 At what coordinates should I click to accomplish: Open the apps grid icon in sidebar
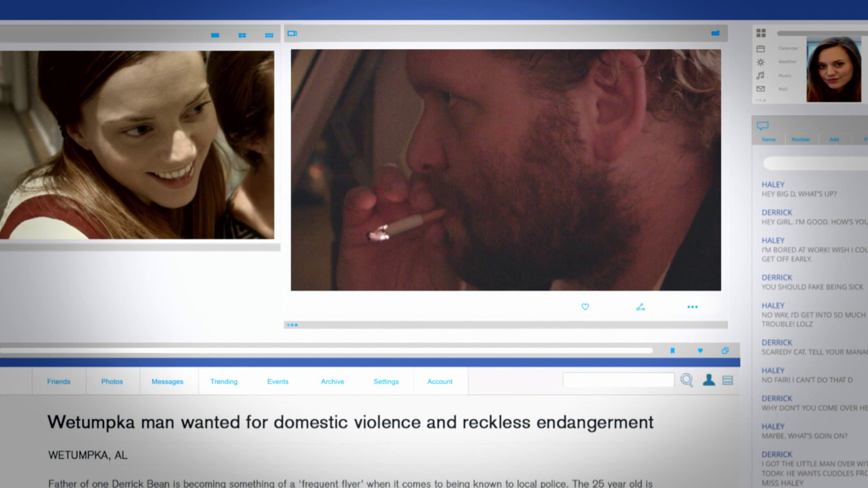(x=761, y=33)
